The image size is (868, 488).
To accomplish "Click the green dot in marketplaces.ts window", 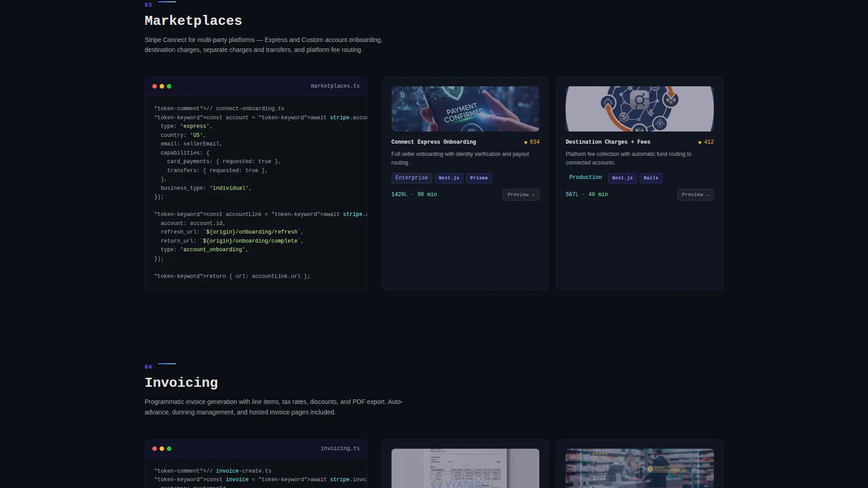I will (169, 86).
